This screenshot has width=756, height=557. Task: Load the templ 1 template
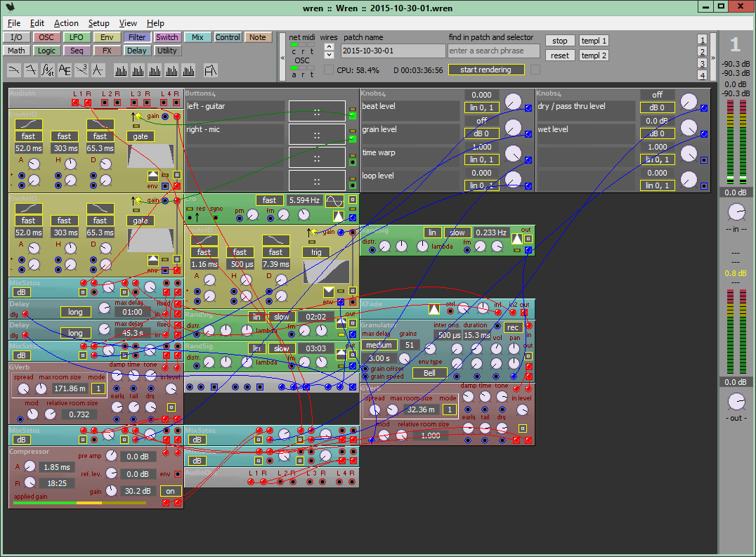pos(594,41)
